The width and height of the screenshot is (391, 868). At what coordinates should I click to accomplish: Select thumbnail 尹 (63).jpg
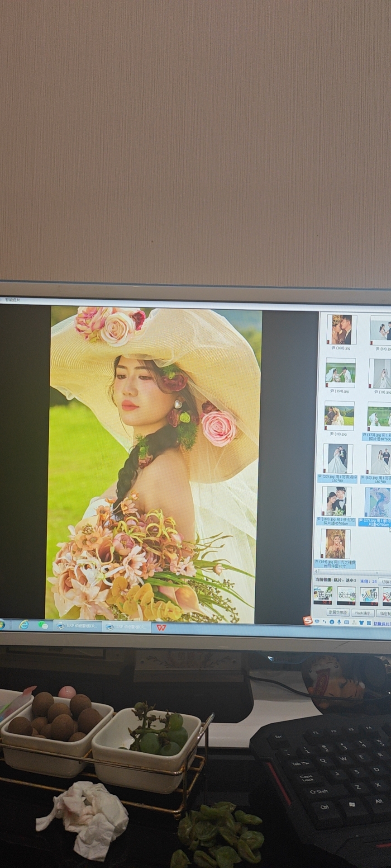378,459
